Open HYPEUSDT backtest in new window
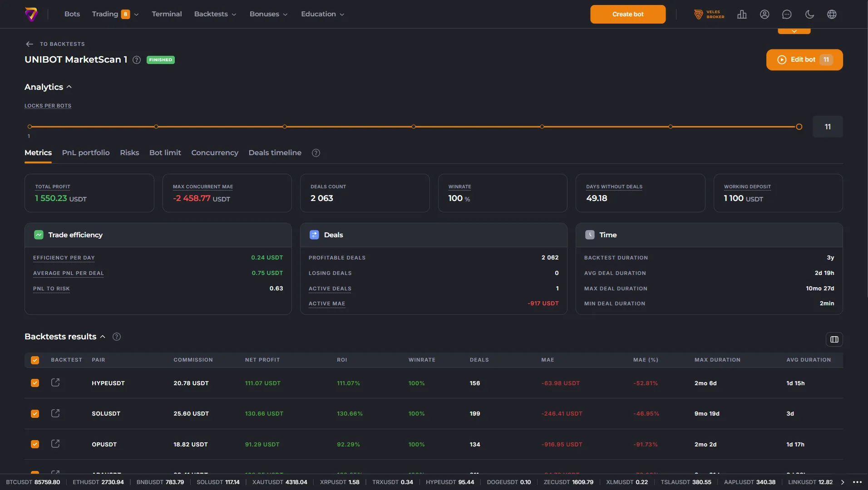The image size is (868, 490). tap(55, 382)
